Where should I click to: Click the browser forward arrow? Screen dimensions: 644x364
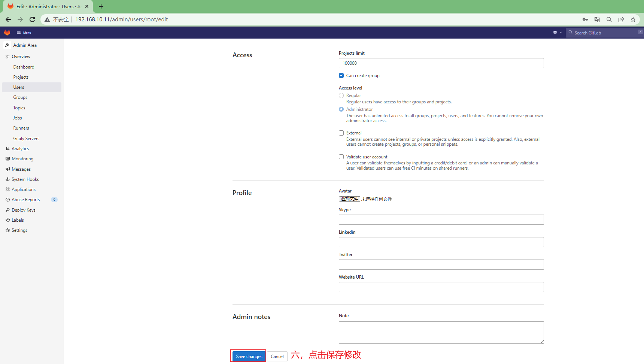20,19
